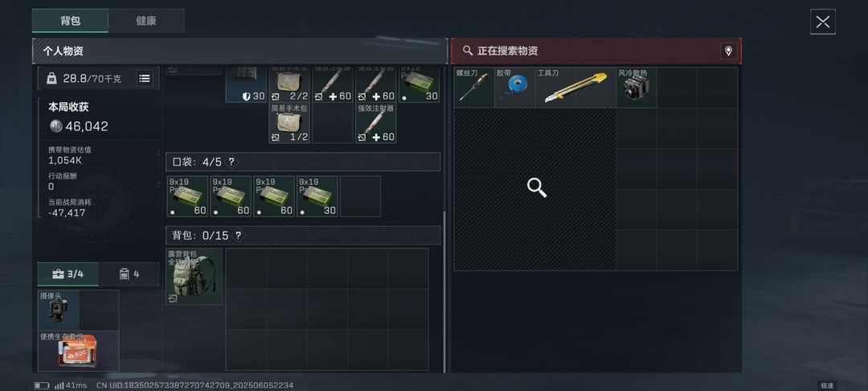Open the pocket (口袋) help question mark

click(231, 162)
